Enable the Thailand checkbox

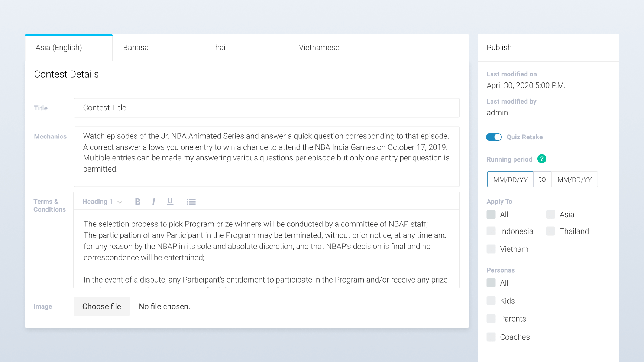pos(551,231)
